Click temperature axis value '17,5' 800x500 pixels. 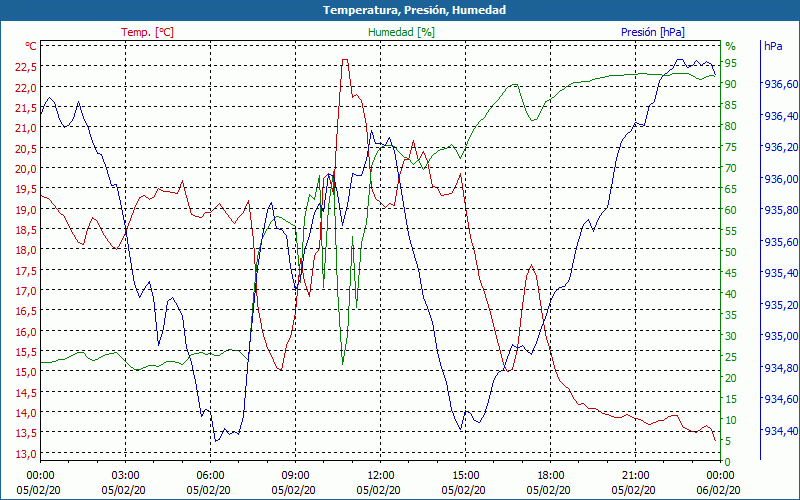27,270
